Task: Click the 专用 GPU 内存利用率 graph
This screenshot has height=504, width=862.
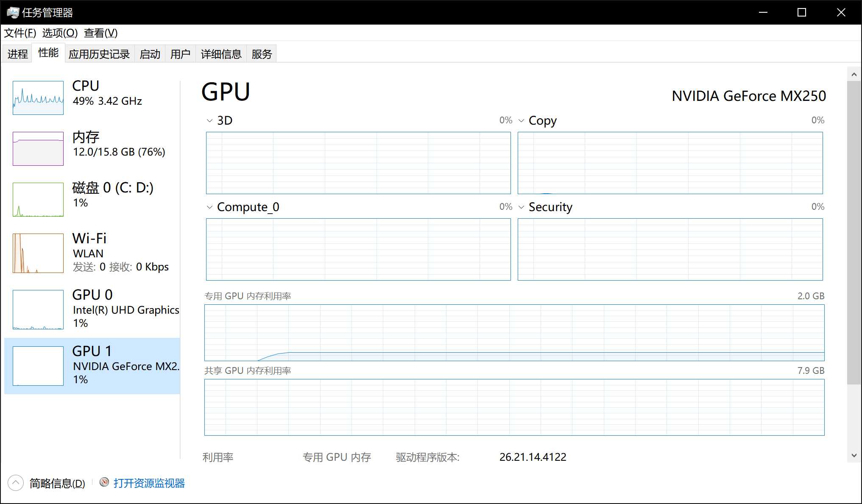Action: 514,333
